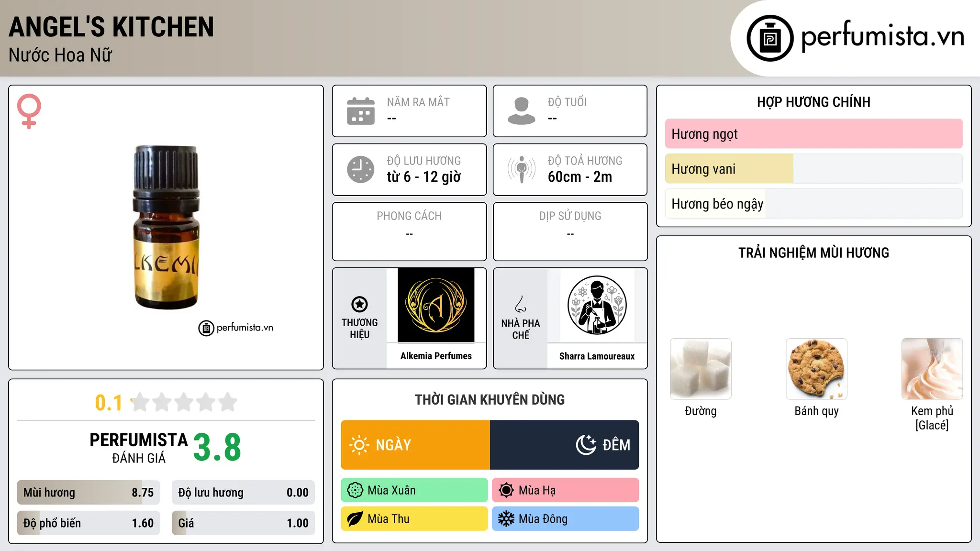Select the Mùa Hạ season button
This screenshot has width=980, height=551.
click(x=566, y=490)
